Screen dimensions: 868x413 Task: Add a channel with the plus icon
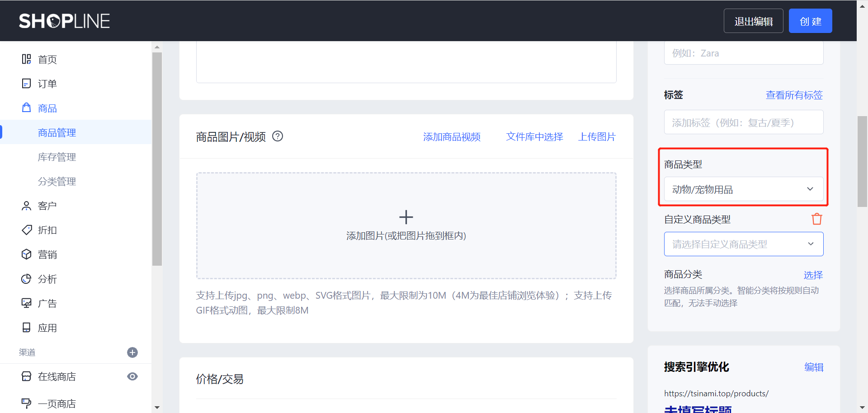click(x=132, y=352)
